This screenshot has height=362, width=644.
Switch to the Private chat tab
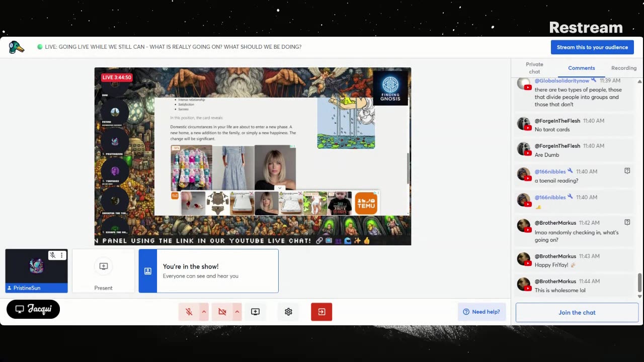click(534, 68)
